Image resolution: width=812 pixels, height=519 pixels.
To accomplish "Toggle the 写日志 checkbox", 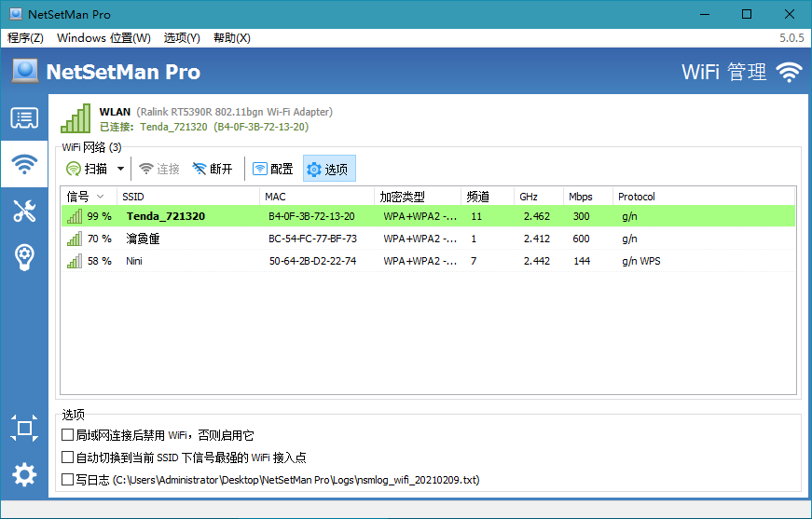I will click(67, 480).
